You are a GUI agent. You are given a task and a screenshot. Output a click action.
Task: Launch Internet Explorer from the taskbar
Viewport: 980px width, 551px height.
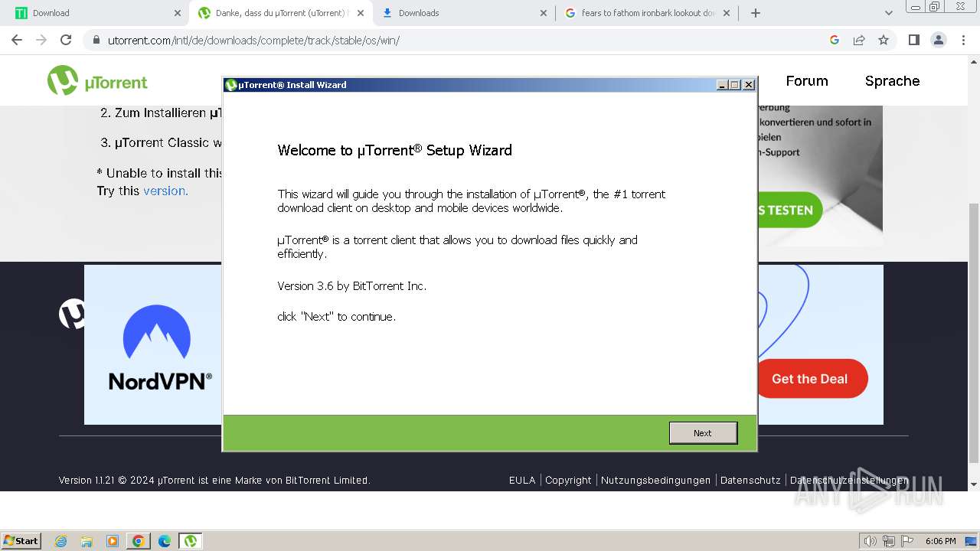tap(60, 541)
